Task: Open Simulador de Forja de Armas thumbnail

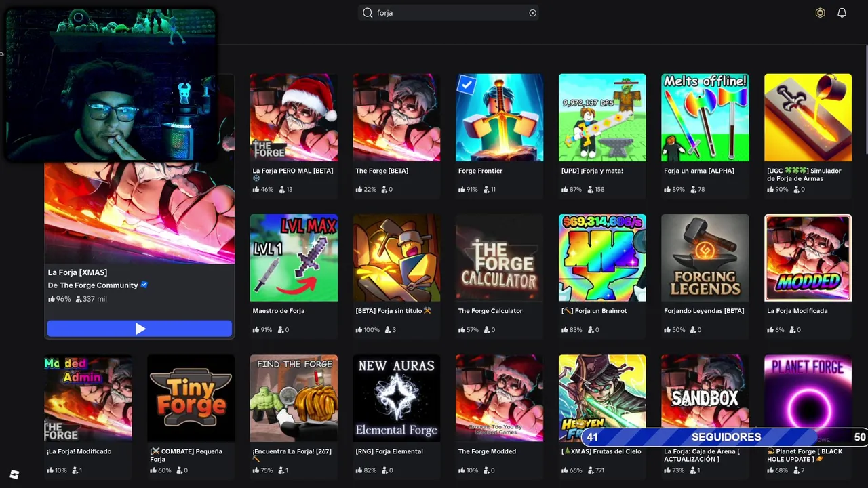Action: (x=808, y=117)
